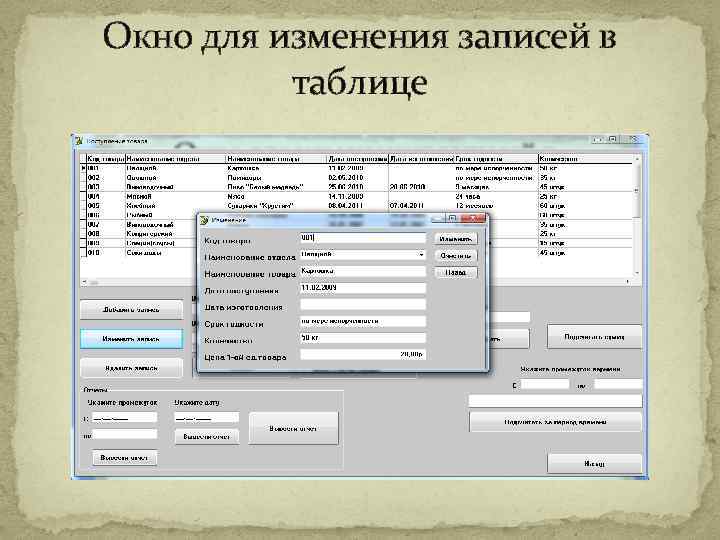Click the Подсчитать за период времени button
This screenshot has height=540, width=720.
click(x=555, y=422)
